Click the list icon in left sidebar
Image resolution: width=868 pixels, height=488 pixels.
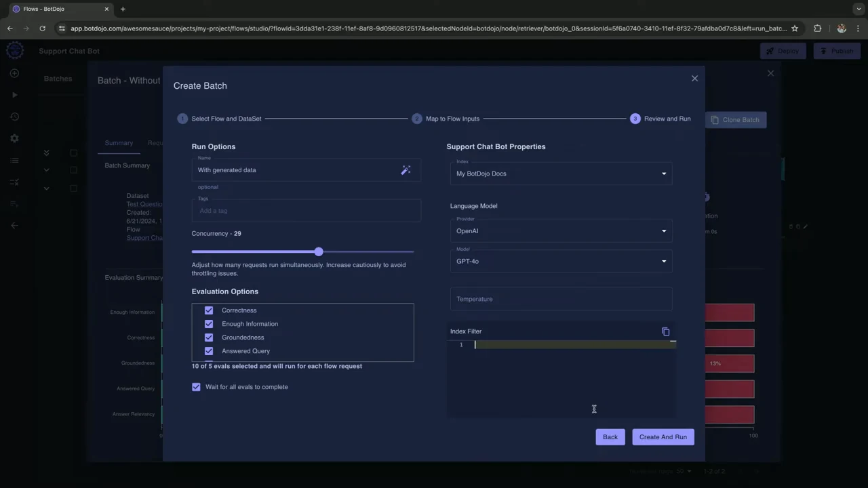pyautogui.click(x=14, y=160)
